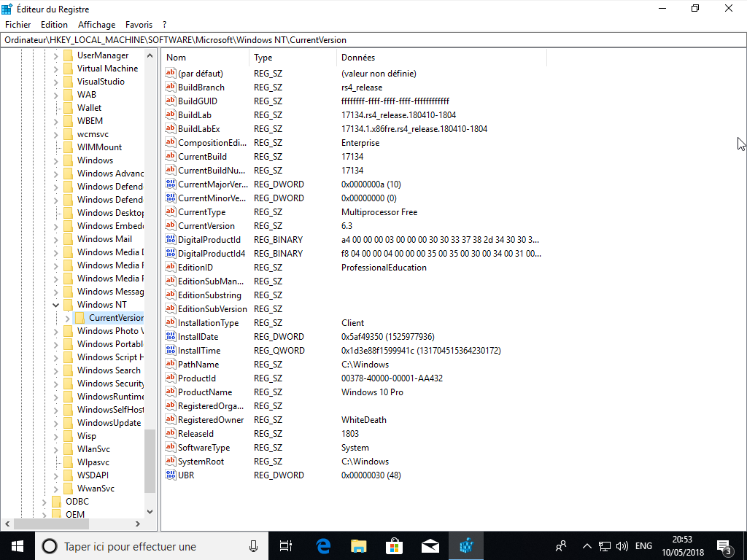The height and width of the screenshot is (560, 747).
Task: Click the CurrentMajorVer DWORD binary icon
Action: (x=171, y=184)
